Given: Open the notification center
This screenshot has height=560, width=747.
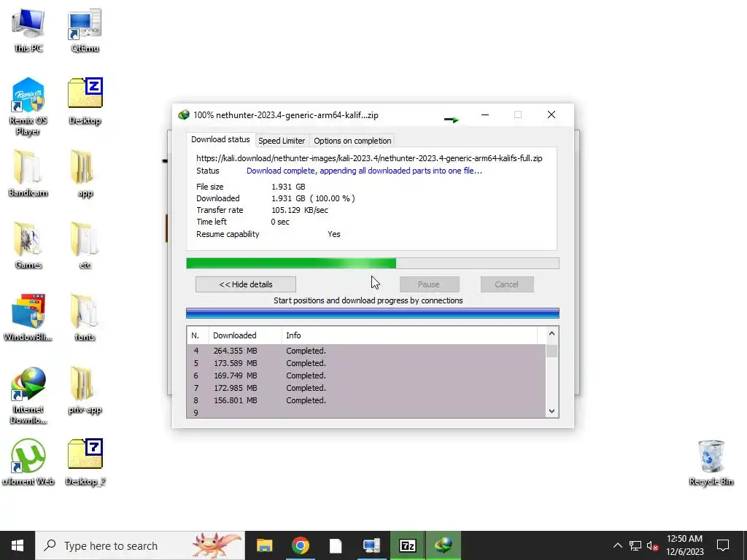Looking at the screenshot, I should pos(723,545).
